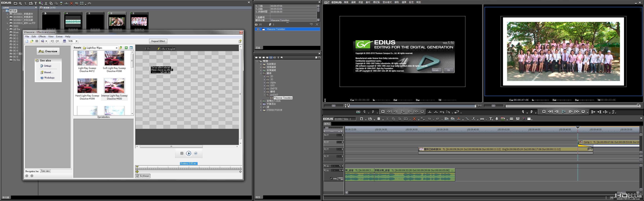This screenshot has height=201, width=644.
Task: Open the audio mixer from timeline toolbar
Action: coord(518,119)
